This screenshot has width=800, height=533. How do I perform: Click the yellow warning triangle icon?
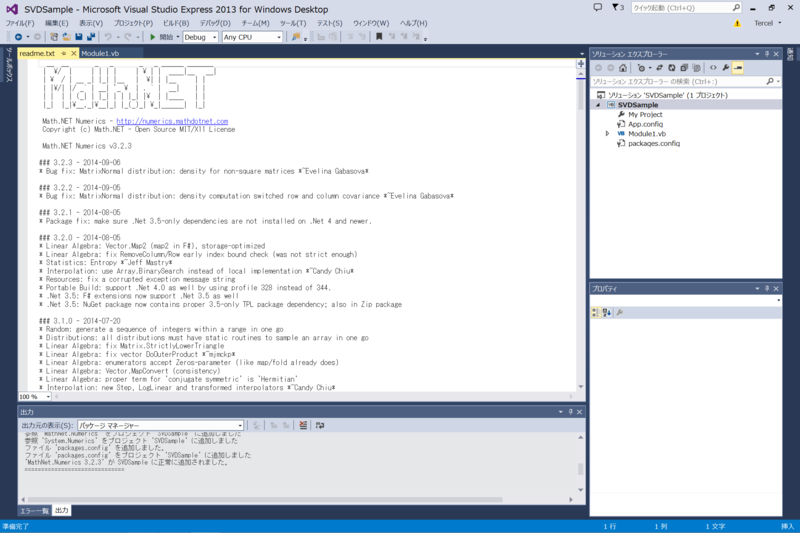(737, 23)
